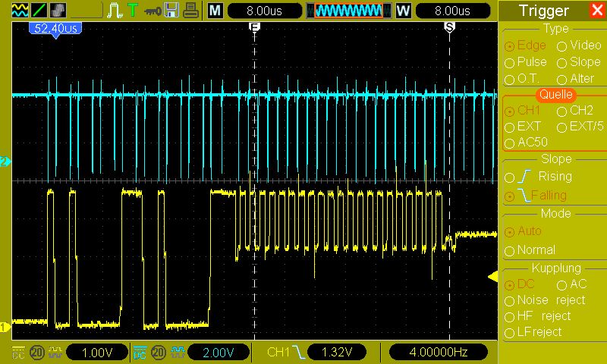The height and width of the screenshot is (364, 607).
Task: Click the gray persistence display icon
Action: click(x=58, y=11)
